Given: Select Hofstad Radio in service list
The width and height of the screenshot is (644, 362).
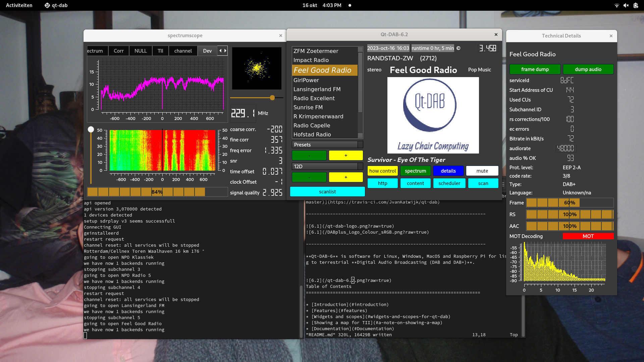Looking at the screenshot, I should pyautogui.click(x=325, y=134).
